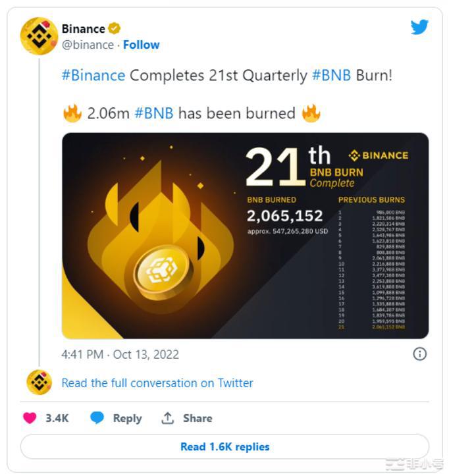This screenshot has width=449, height=476.
Task: Open the #Binance hashtag
Action: click(x=93, y=75)
